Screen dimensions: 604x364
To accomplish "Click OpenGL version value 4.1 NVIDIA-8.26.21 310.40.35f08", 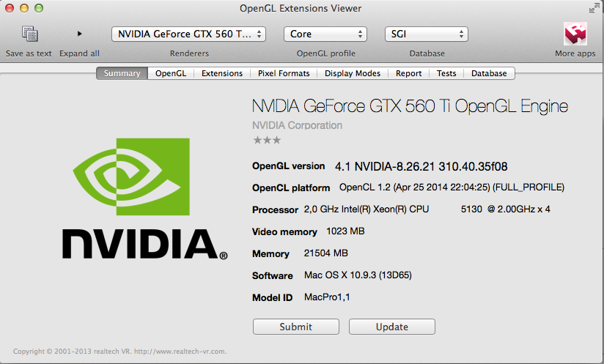I will pos(421,166).
